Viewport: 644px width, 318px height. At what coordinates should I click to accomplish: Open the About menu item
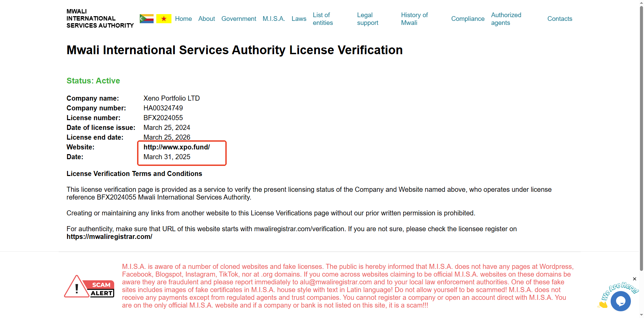206,19
